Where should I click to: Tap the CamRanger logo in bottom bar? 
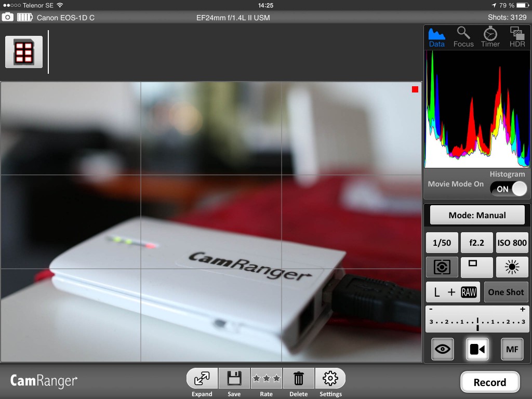pyautogui.click(x=44, y=381)
